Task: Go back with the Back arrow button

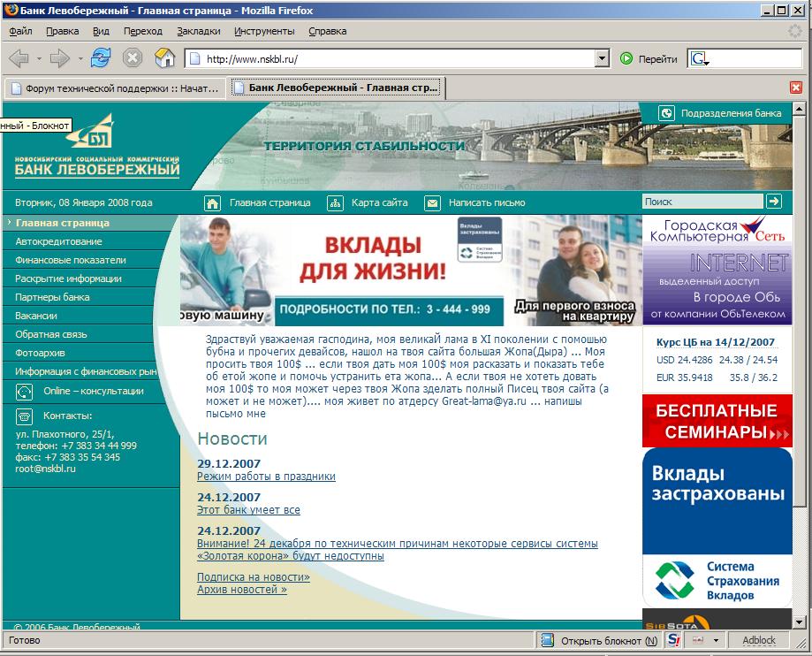Action: pos(19,58)
